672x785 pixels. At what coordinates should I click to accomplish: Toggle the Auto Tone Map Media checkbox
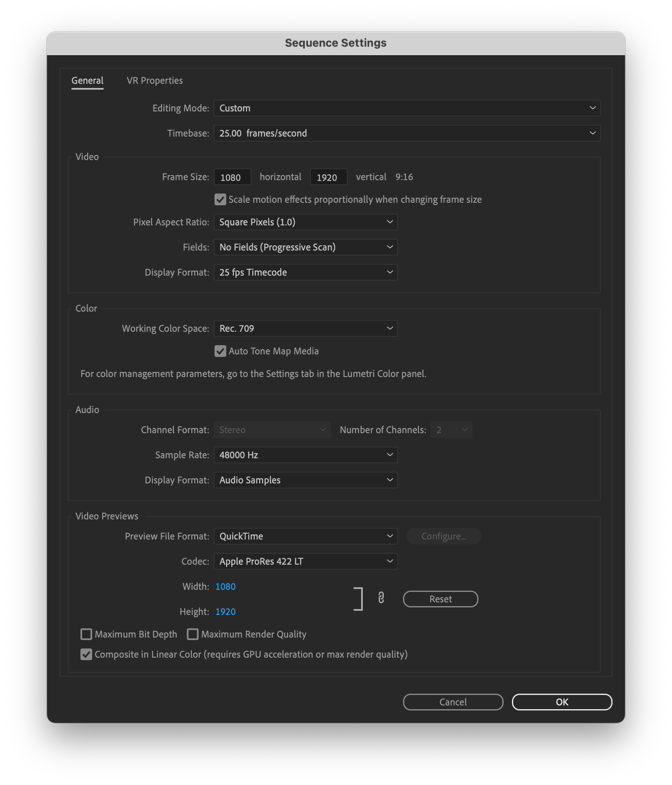pos(220,351)
